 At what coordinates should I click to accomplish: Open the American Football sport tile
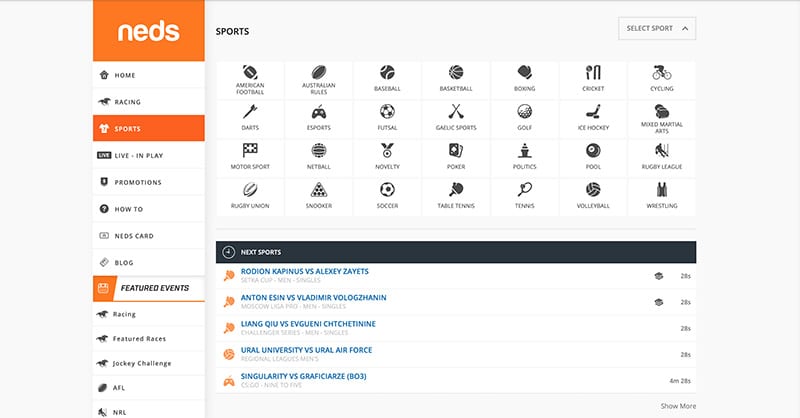pyautogui.click(x=250, y=80)
